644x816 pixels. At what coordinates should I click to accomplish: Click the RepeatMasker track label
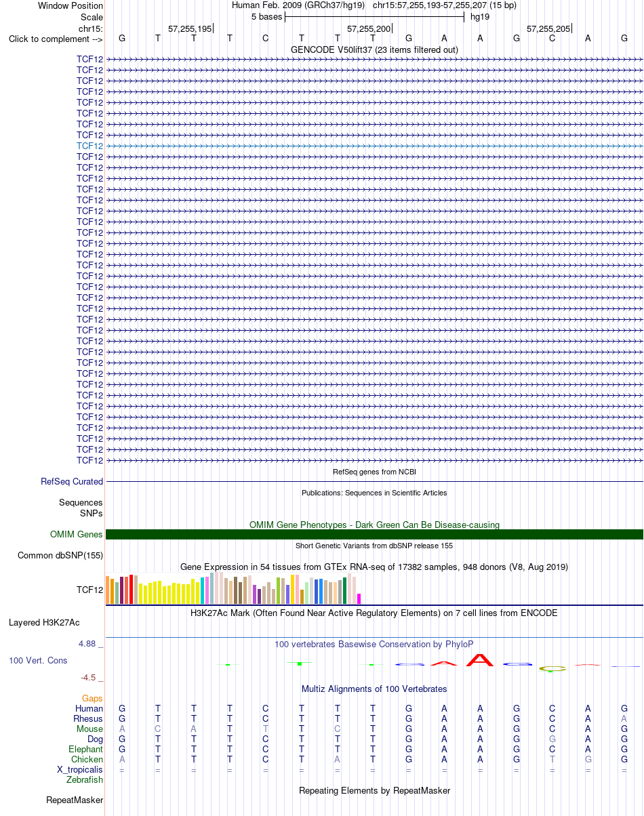[75, 800]
